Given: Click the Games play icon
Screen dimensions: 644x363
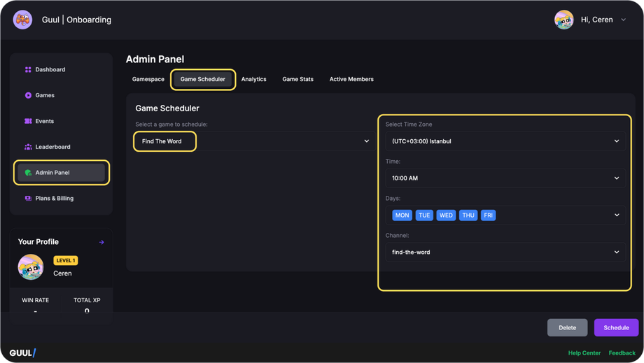Looking at the screenshot, I should point(28,95).
